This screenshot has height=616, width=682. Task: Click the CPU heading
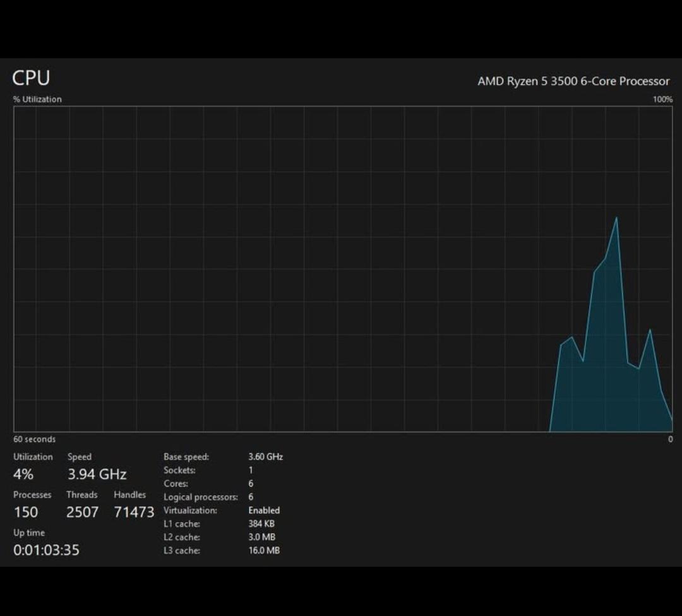click(x=31, y=78)
